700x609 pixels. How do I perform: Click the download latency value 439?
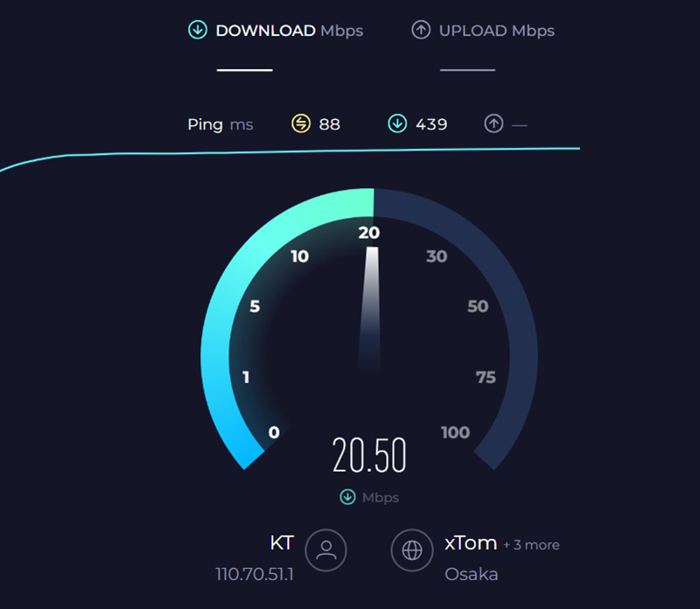pyautogui.click(x=431, y=124)
